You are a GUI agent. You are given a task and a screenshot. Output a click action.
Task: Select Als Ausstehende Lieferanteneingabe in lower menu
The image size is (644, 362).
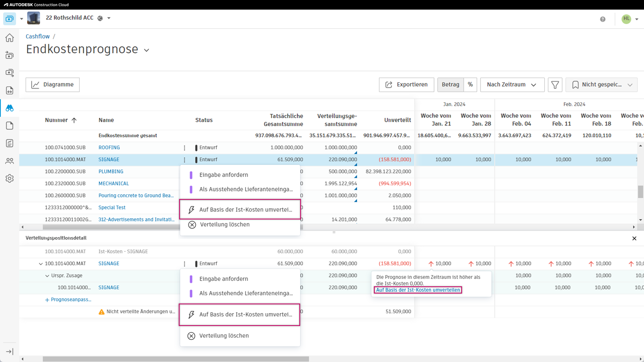[240, 294]
